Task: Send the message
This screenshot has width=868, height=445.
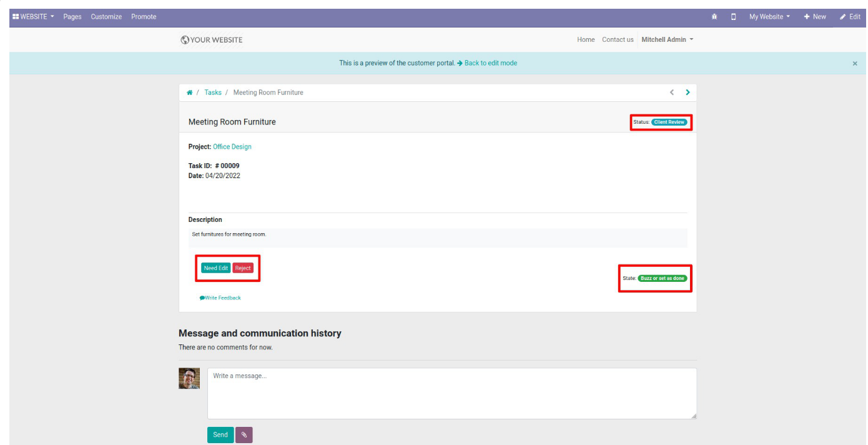Action: pyautogui.click(x=220, y=435)
